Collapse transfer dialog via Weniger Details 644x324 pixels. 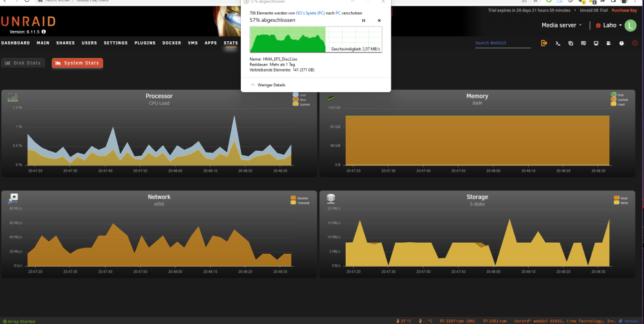click(x=268, y=85)
